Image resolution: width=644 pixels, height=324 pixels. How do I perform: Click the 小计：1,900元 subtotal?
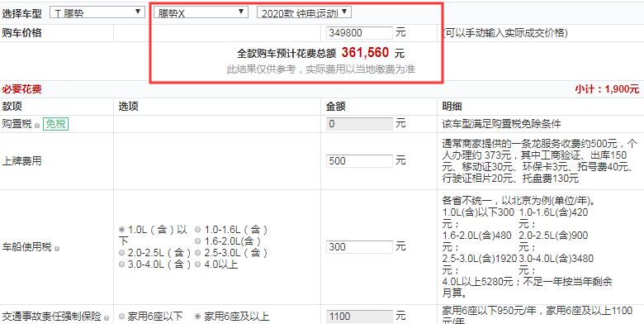[x=607, y=89]
